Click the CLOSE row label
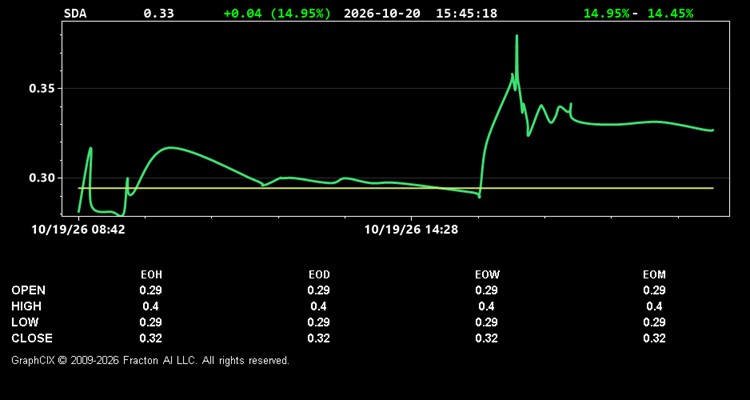750x400 pixels. [x=32, y=338]
